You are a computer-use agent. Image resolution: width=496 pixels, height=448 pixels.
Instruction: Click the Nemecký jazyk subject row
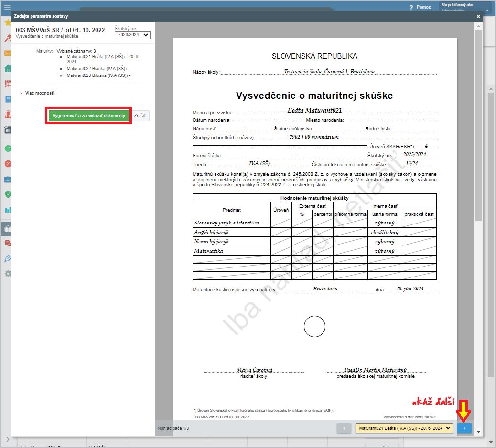pyautogui.click(x=314, y=242)
